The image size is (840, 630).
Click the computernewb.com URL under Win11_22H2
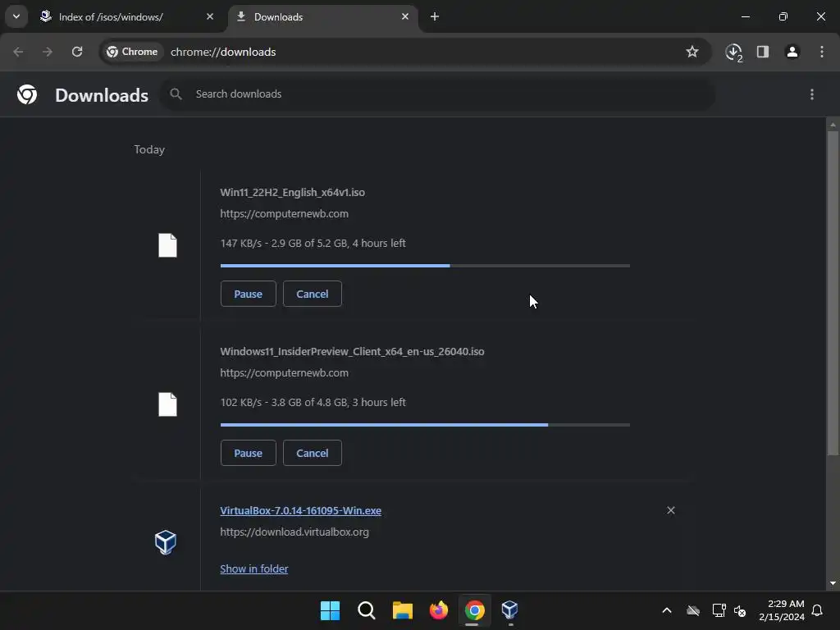click(284, 214)
